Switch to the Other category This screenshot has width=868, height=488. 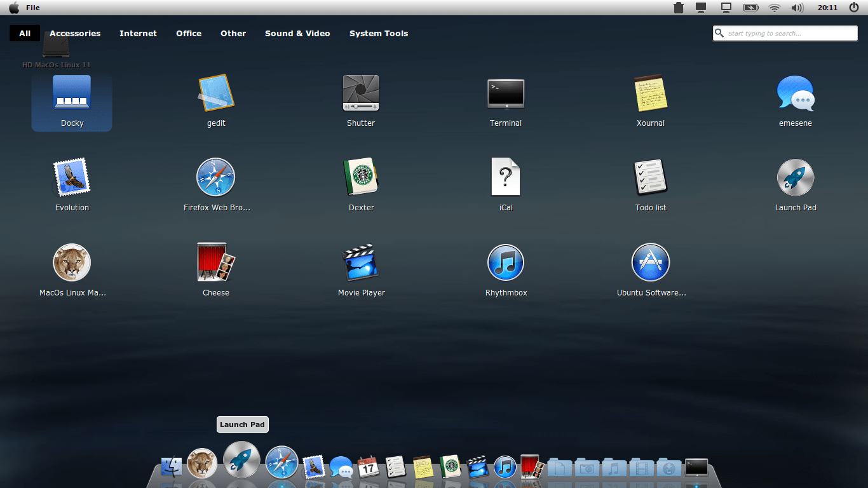(x=233, y=34)
